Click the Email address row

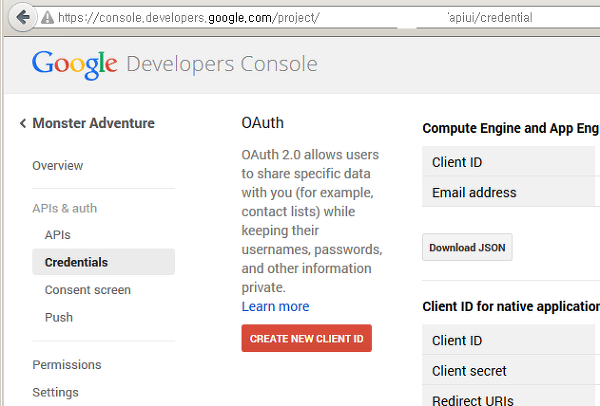(x=511, y=192)
